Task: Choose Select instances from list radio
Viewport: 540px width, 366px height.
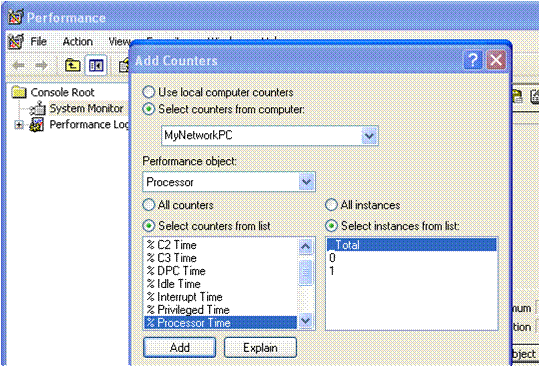Action: pyautogui.click(x=331, y=226)
